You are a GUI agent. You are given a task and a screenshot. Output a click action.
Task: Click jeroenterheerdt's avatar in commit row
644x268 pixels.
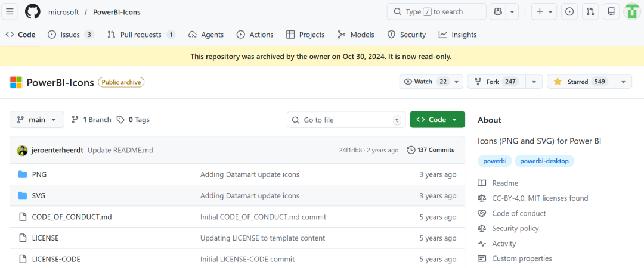tap(22, 150)
